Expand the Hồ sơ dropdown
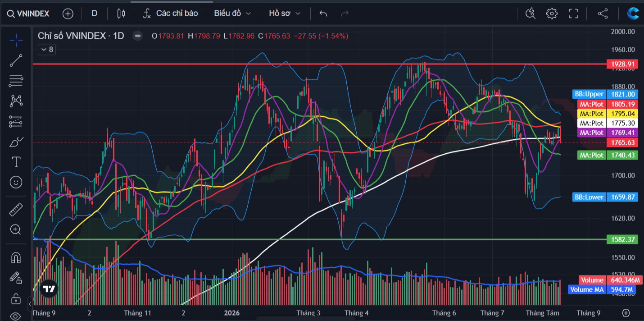 (285, 14)
